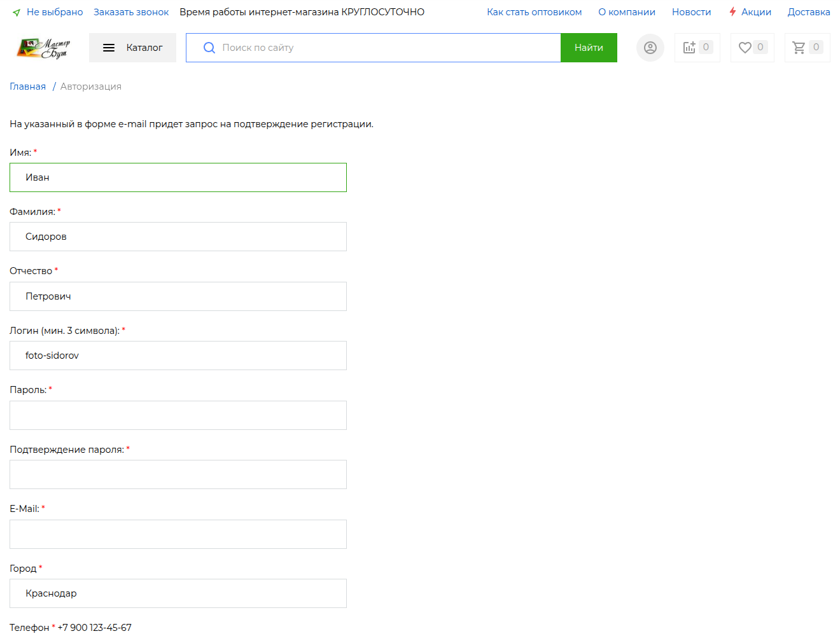Viewport: 840px width, 636px height.
Task: Click the magnifier icon in search bar
Action: pos(209,48)
